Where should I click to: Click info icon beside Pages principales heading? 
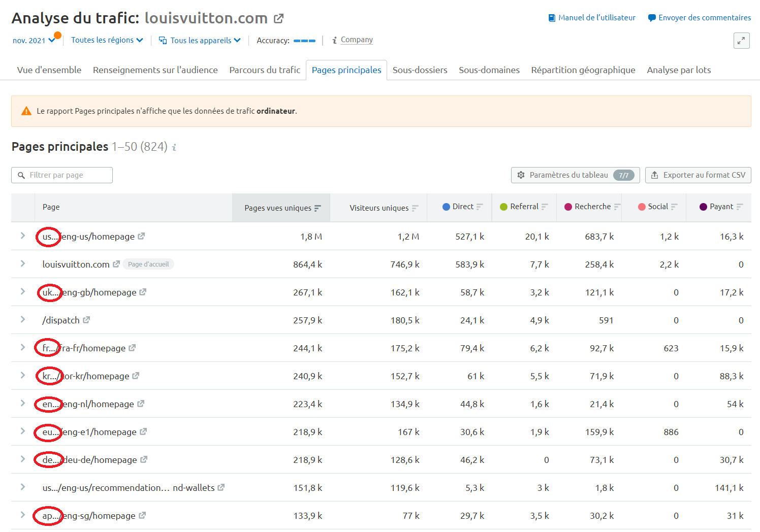(174, 147)
